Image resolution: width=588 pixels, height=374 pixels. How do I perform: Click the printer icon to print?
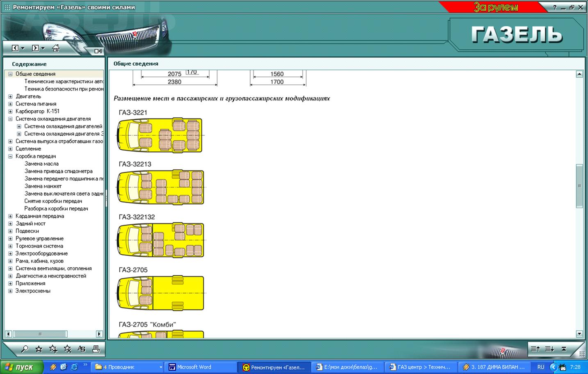96,349
